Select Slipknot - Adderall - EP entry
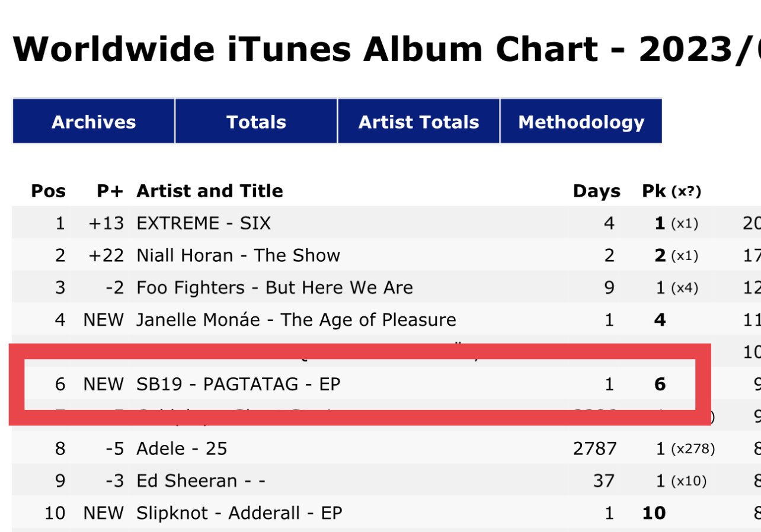This screenshot has width=761, height=532. click(x=239, y=512)
